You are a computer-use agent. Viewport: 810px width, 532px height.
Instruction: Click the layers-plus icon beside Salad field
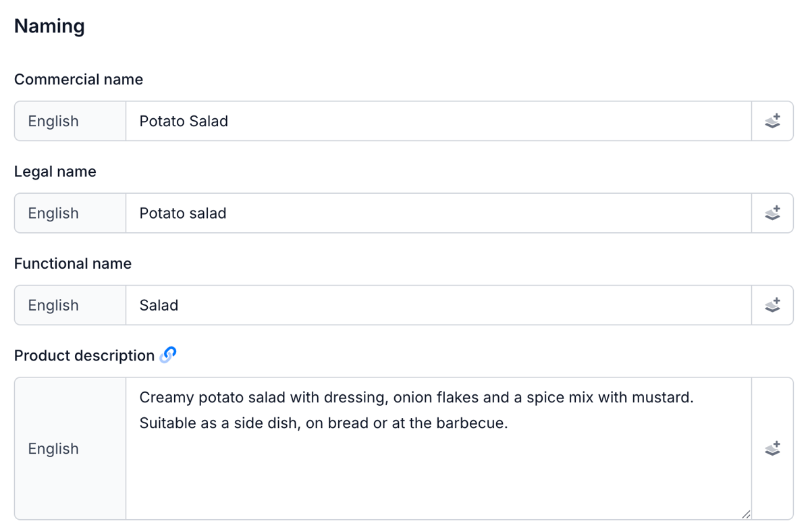click(773, 304)
